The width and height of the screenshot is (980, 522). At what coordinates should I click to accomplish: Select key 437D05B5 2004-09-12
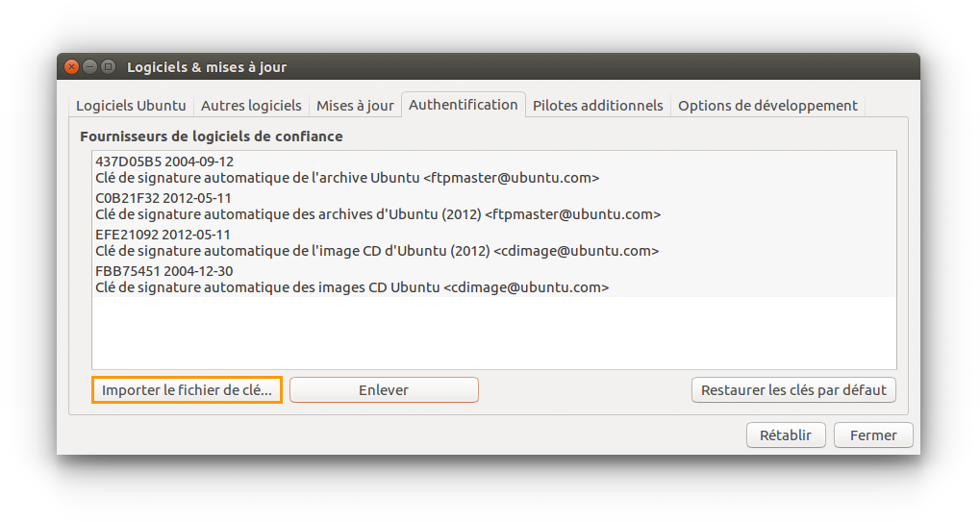(493, 169)
